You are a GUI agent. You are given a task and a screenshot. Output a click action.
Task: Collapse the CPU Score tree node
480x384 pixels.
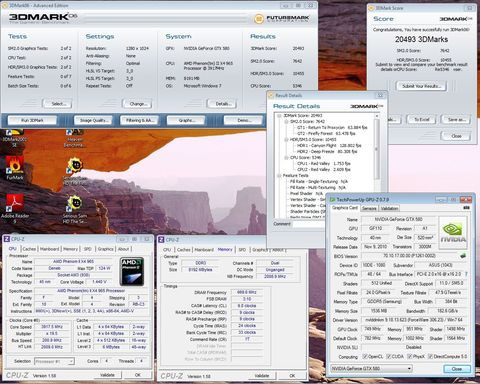coord(286,157)
